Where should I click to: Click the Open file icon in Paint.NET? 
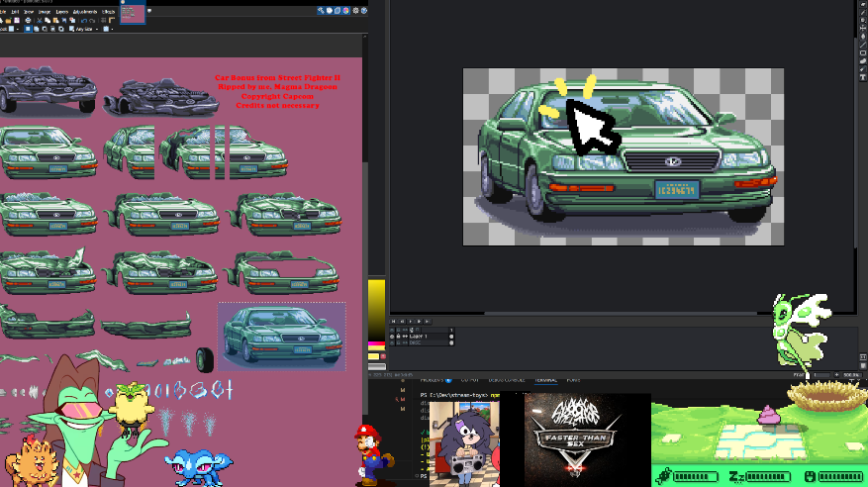8,21
